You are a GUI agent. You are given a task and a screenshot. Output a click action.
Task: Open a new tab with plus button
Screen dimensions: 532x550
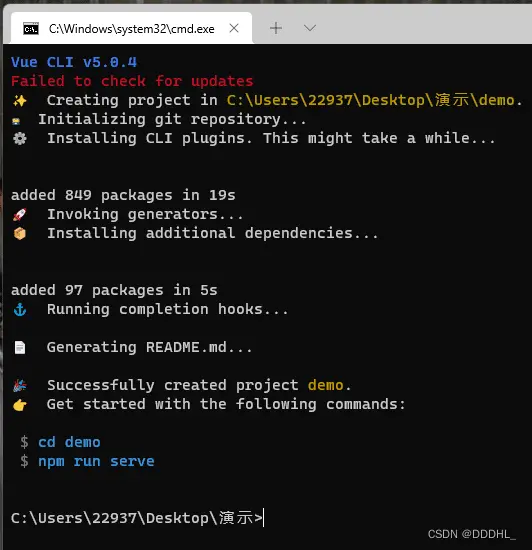pos(276,28)
